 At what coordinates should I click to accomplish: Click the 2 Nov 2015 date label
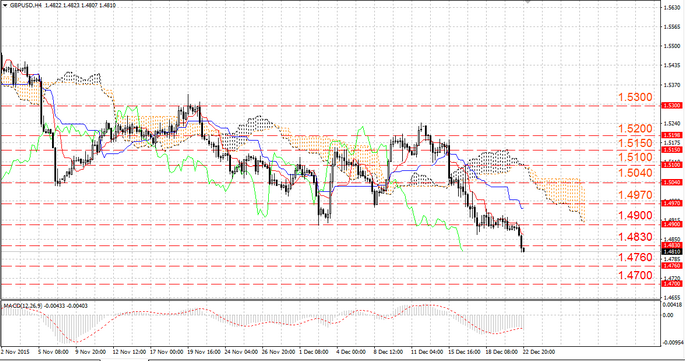click(15, 352)
